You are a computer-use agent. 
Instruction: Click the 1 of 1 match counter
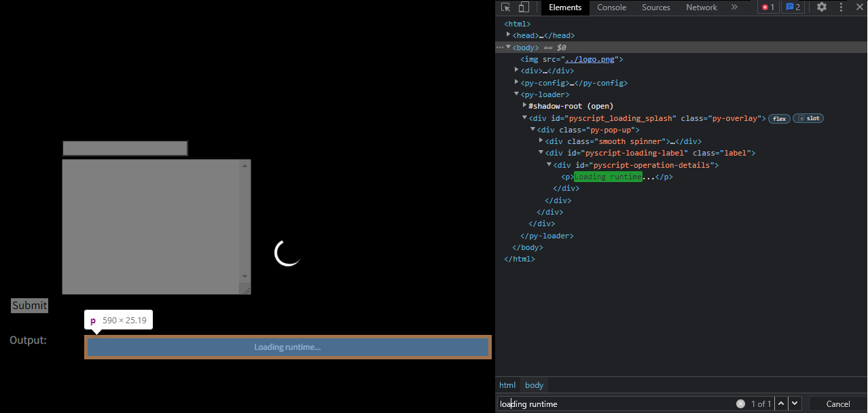761,403
